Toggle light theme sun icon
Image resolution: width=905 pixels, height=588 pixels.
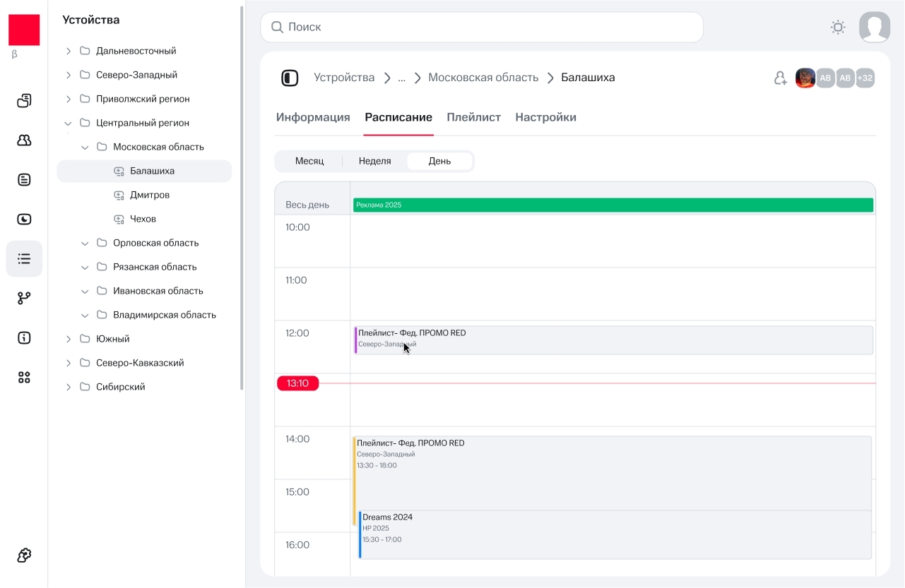[838, 28]
